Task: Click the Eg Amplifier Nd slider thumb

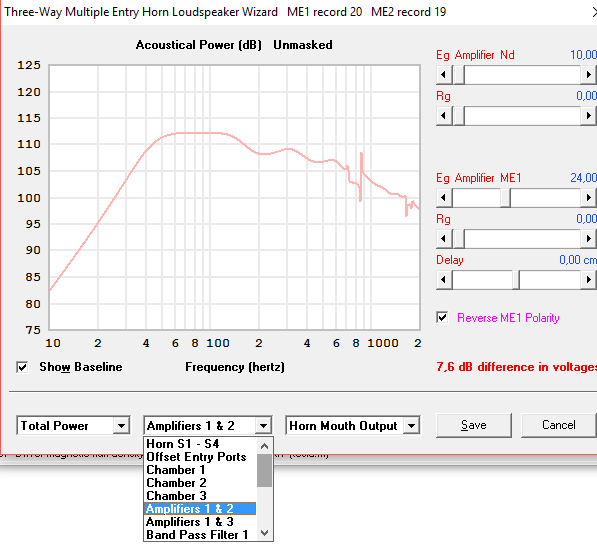Action: pos(459,75)
